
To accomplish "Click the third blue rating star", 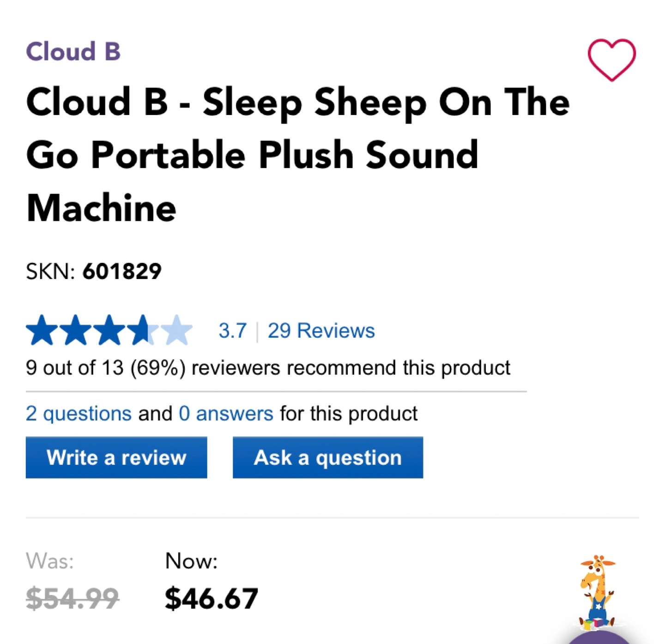I will tap(109, 330).
